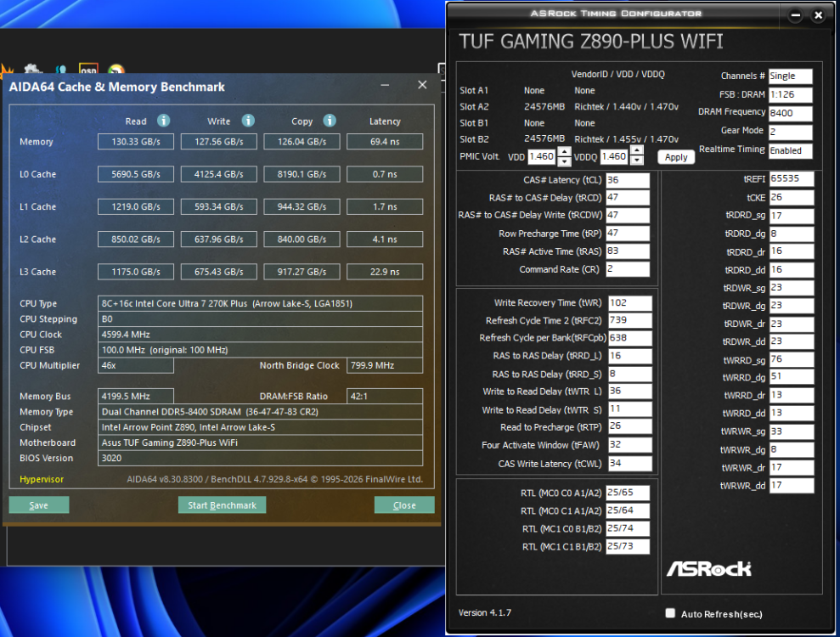Screen dimensions: 840x637
Task: Select the Command Rate (CR) field
Action: click(628, 269)
